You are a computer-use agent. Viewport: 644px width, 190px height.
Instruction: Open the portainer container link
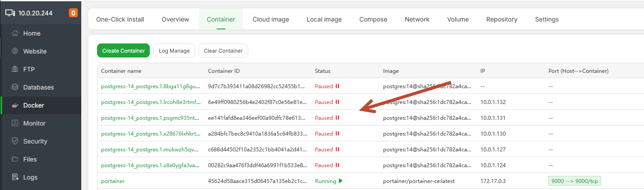point(113,181)
